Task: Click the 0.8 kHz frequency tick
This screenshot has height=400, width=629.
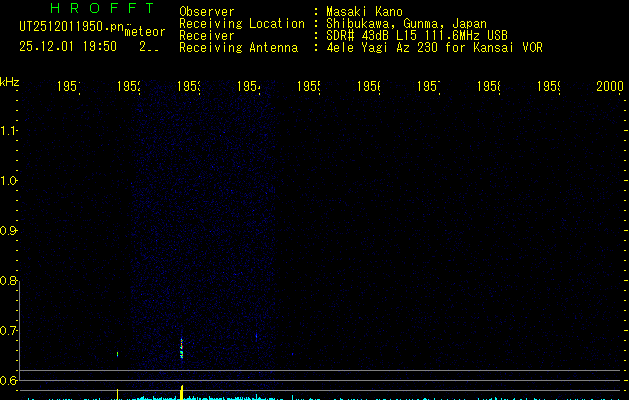Action: 10,281
